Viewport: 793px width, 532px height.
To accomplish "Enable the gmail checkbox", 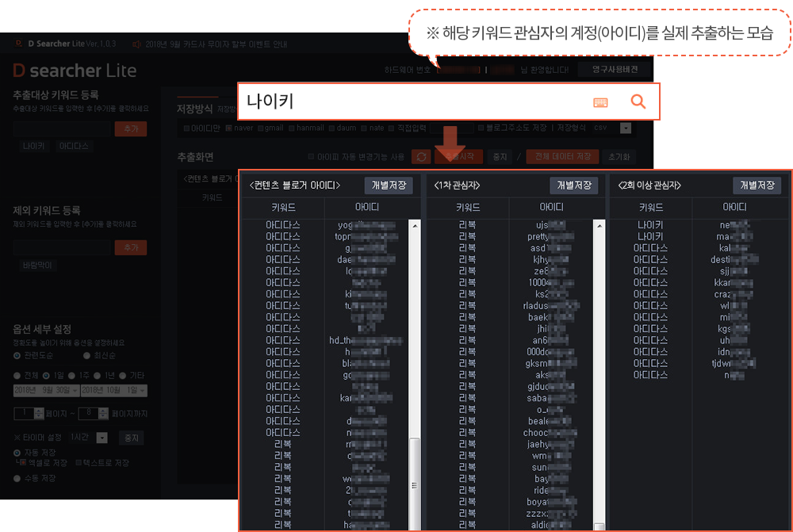I will click(260, 128).
